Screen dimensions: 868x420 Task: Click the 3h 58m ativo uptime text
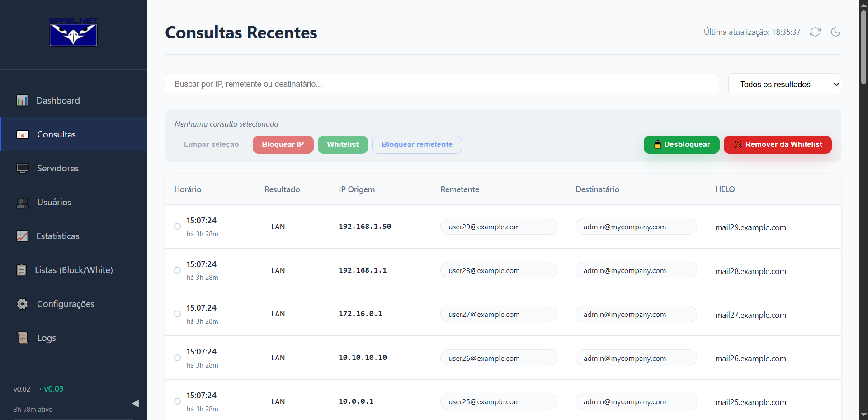(33, 410)
